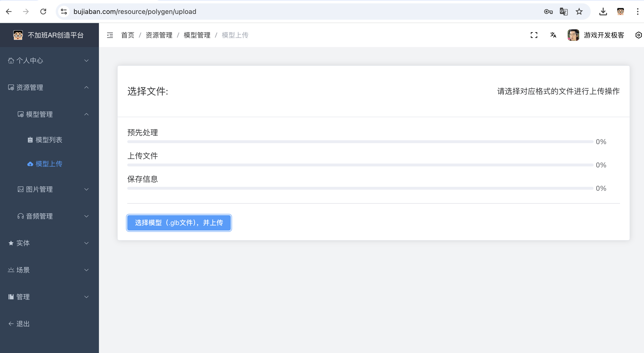
Task: Open browser downloads icon
Action: (603, 12)
